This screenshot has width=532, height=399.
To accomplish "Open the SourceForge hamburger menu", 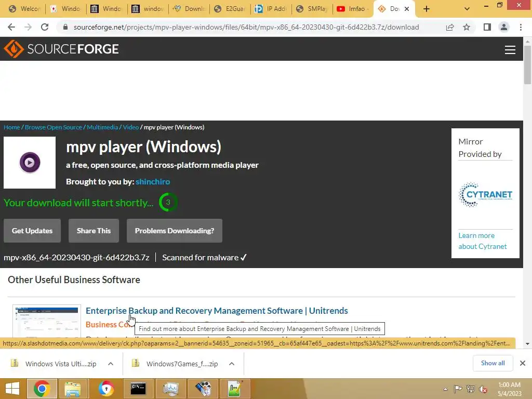I will pos(510,49).
